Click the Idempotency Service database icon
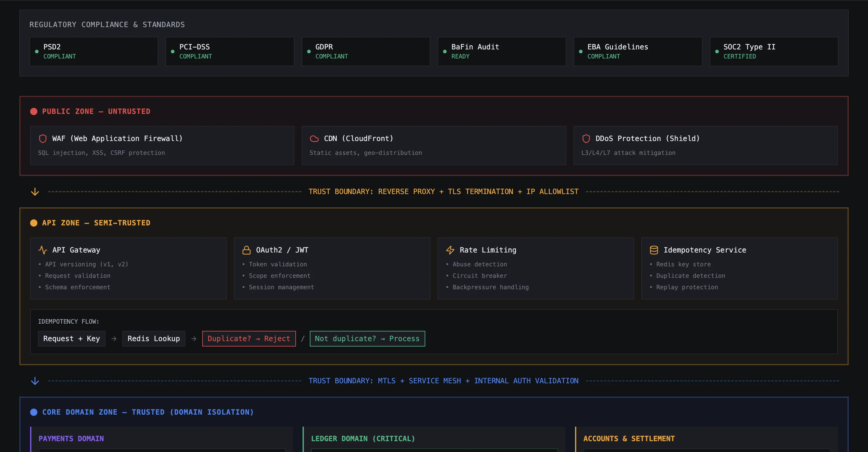Image resolution: width=868 pixels, height=452 pixels. click(x=654, y=250)
